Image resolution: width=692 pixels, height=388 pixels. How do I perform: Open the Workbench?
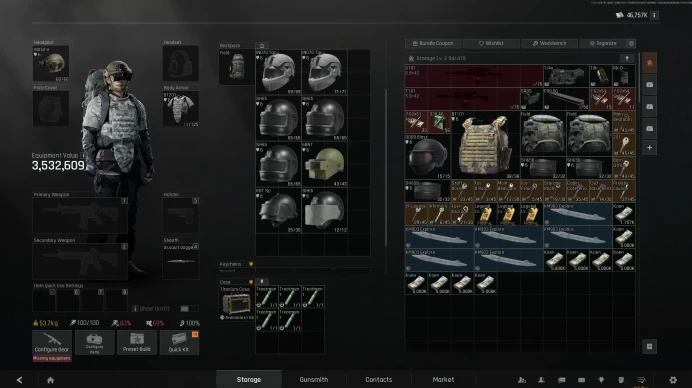(x=549, y=43)
